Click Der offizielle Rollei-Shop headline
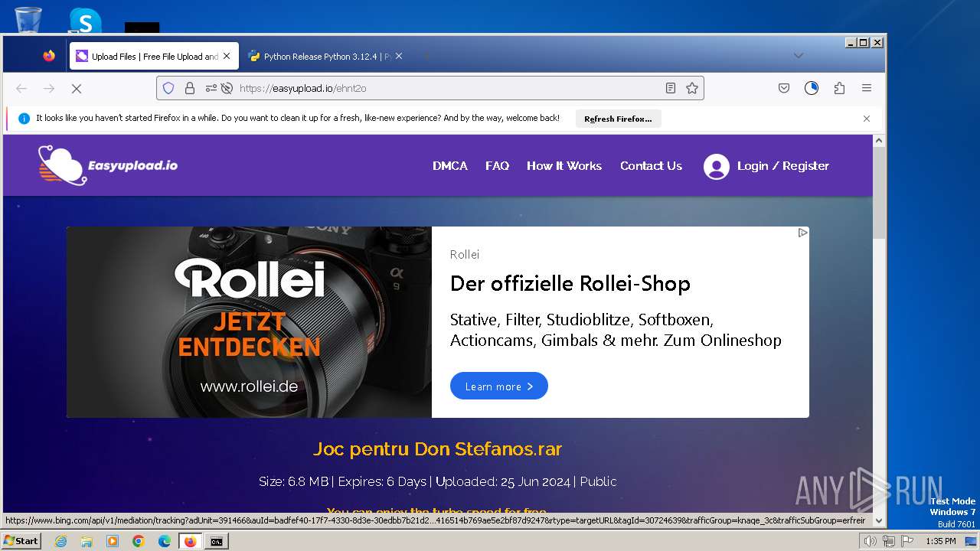The width and height of the screenshot is (980, 551). point(570,283)
